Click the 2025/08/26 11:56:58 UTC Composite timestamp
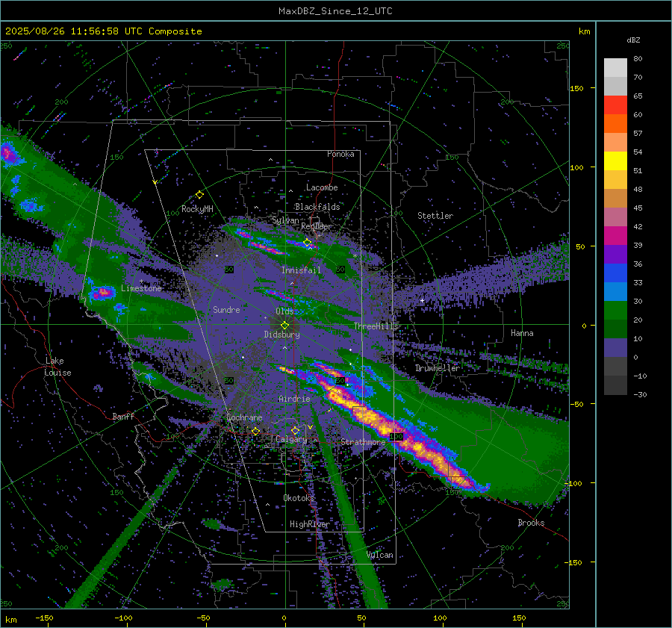672x628 pixels. pyautogui.click(x=103, y=31)
